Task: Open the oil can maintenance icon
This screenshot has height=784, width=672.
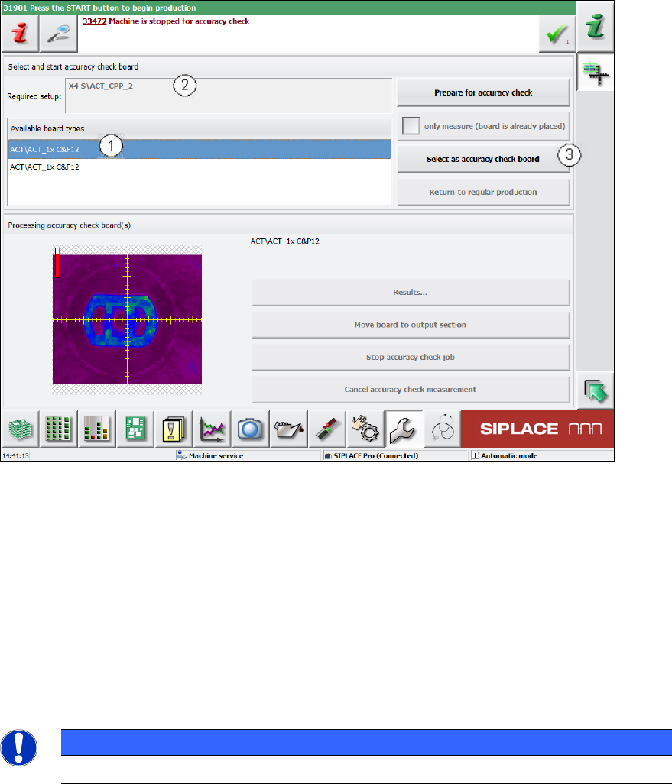Action: pyautogui.click(x=289, y=429)
